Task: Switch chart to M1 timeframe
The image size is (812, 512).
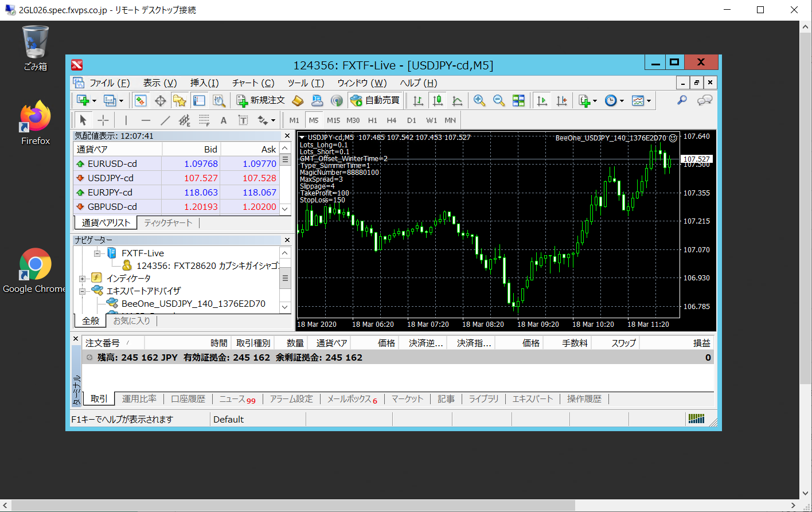Action: 294,120
